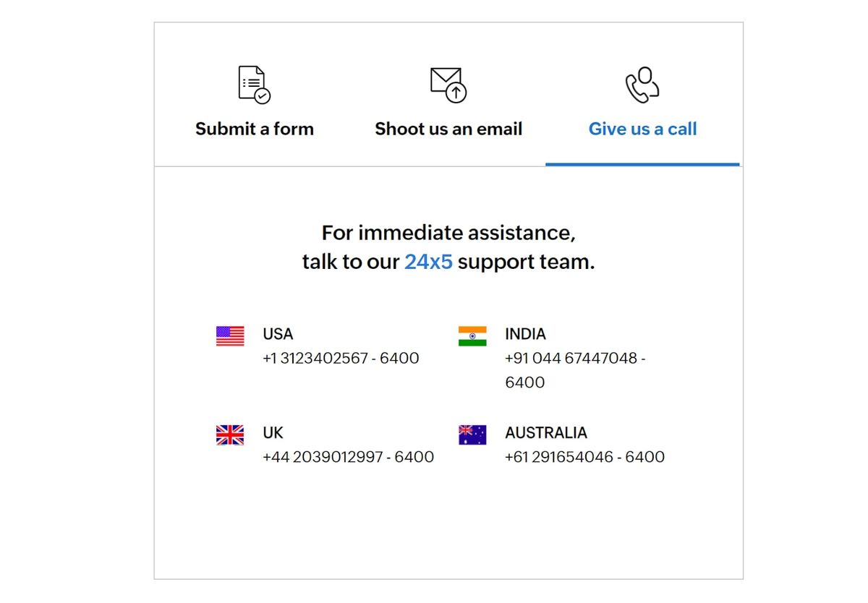The height and width of the screenshot is (603, 868).
Task: Click the Australia number +61 291654046
Action: click(x=584, y=457)
